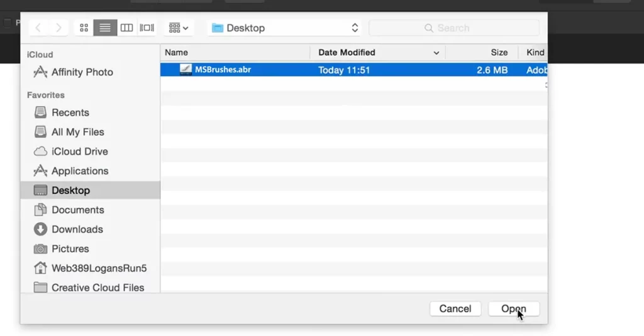Switch to icon view mode
644x336 pixels.
tap(84, 28)
